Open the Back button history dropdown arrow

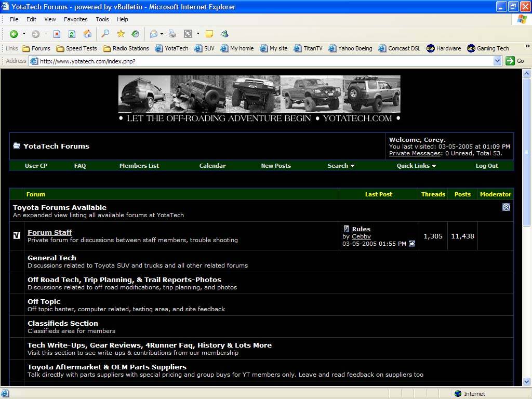click(24, 34)
